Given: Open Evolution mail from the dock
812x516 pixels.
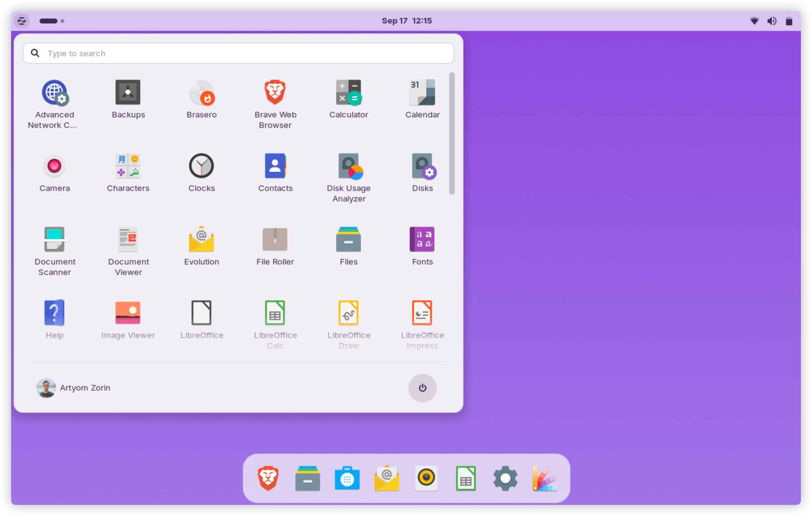Looking at the screenshot, I should 387,478.
